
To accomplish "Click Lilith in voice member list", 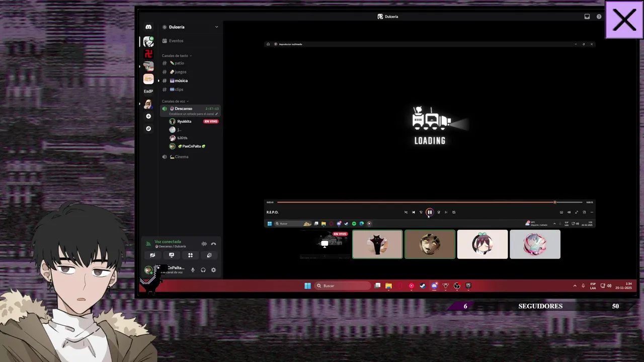I will pos(182,138).
